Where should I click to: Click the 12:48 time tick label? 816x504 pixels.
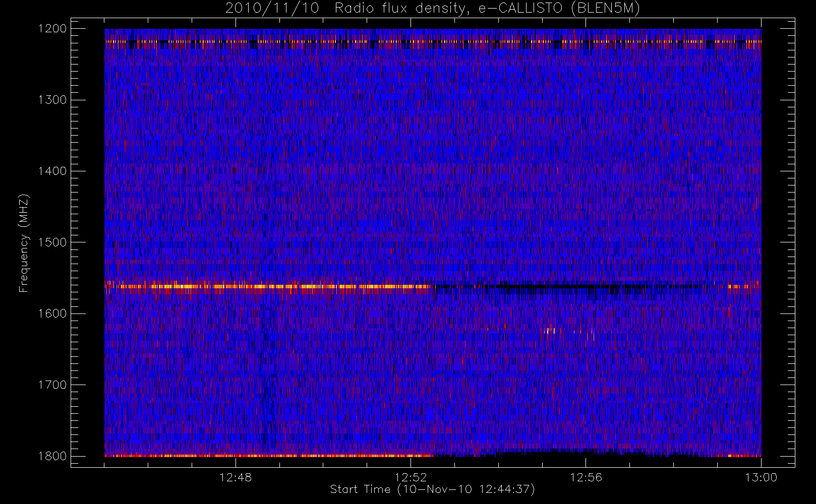click(236, 477)
